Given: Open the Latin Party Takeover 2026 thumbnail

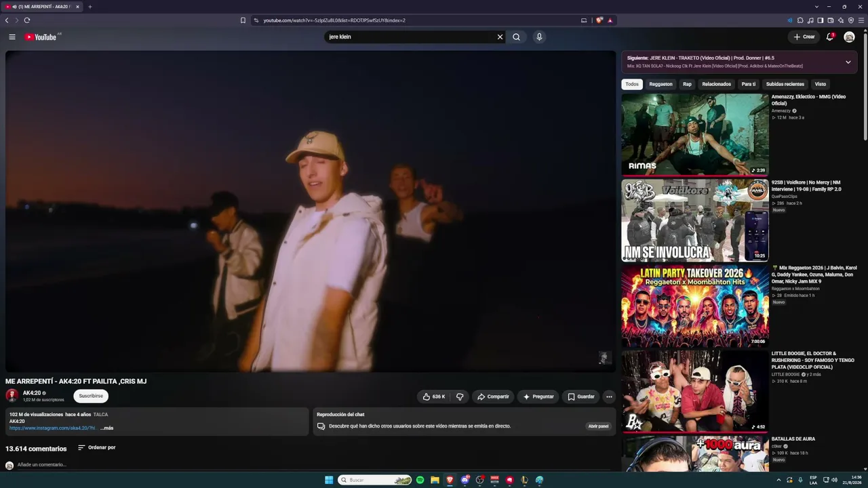Looking at the screenshot, I should click(x=695, y=306).
